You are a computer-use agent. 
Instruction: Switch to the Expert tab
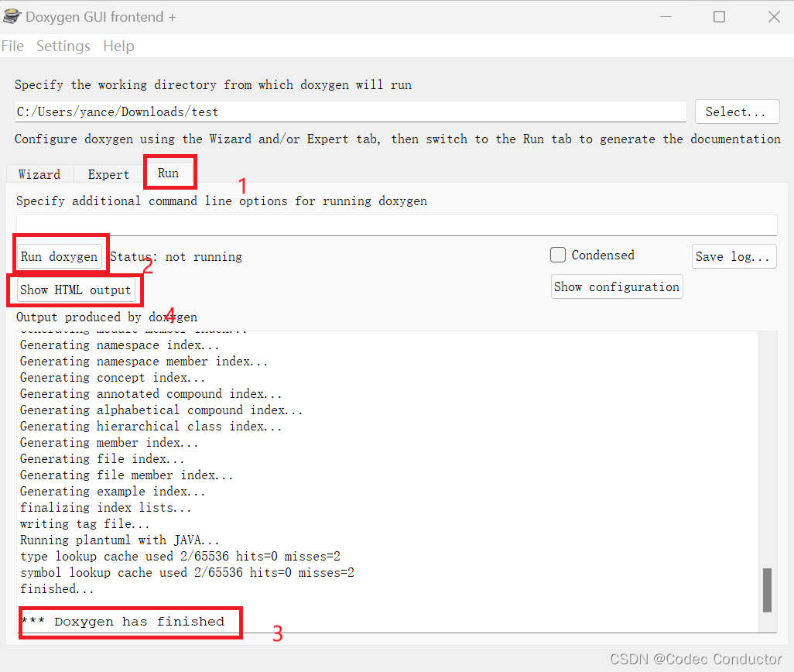pyautogui.click(x=108, y=174)
